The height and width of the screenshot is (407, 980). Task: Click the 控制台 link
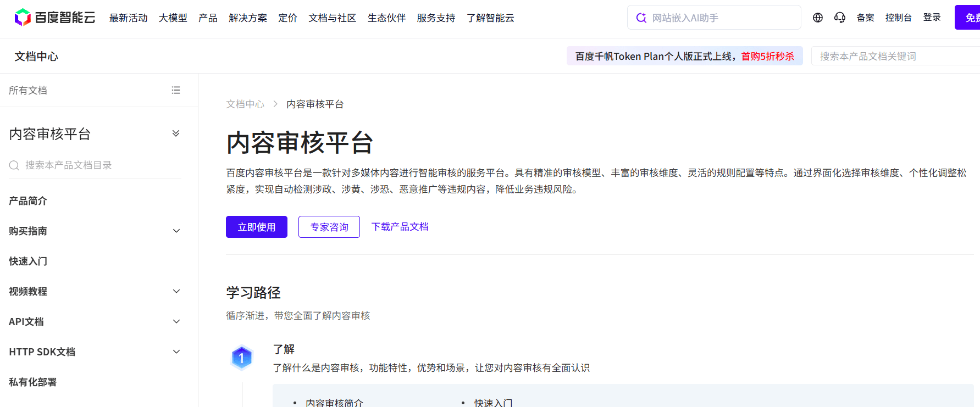click(x=899, y=18)
